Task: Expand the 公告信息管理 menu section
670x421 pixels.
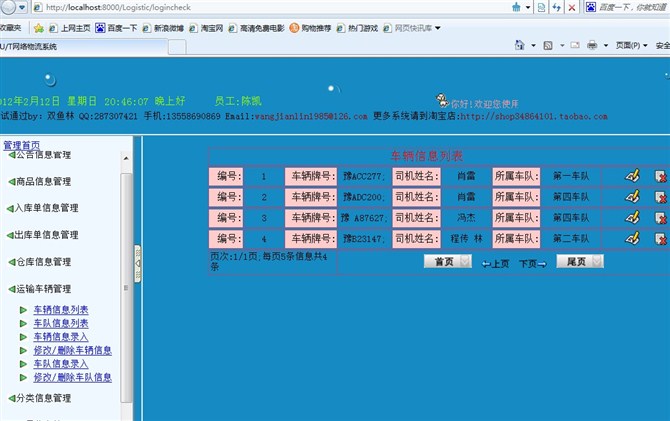Action: (42, 155)
